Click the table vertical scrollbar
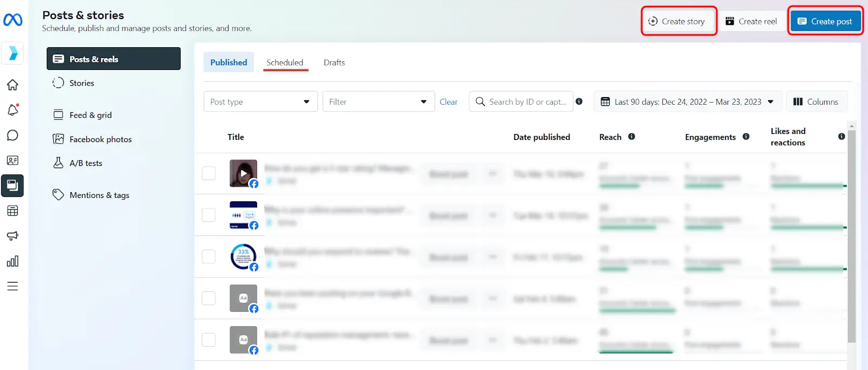 click(852, 236)
